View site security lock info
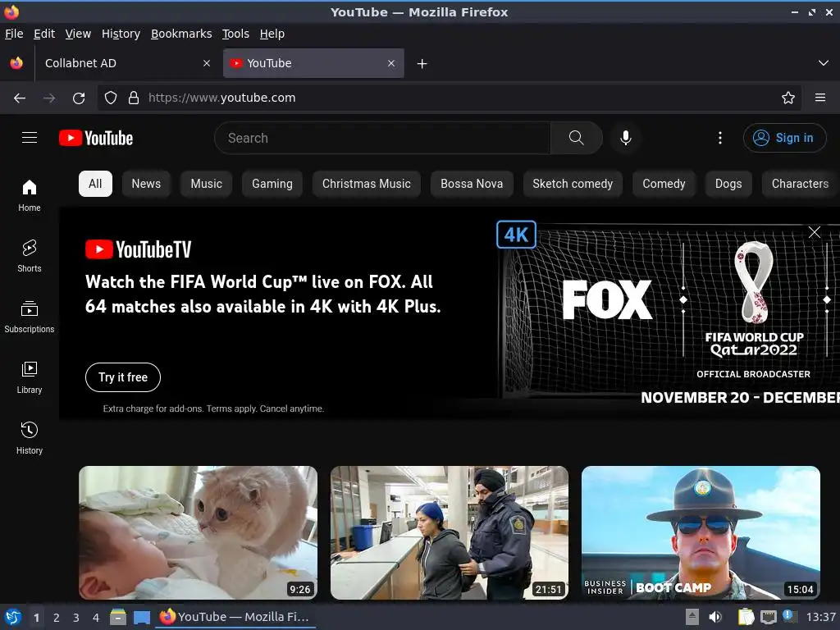The image size is (840, 630). [x=134, y=98]
